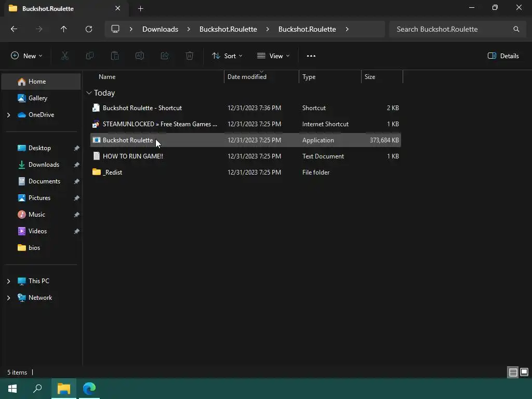The image size is (532, 399).
Task: Click pin icon beside Sidebar Downloads
Action: click(77, 165)
